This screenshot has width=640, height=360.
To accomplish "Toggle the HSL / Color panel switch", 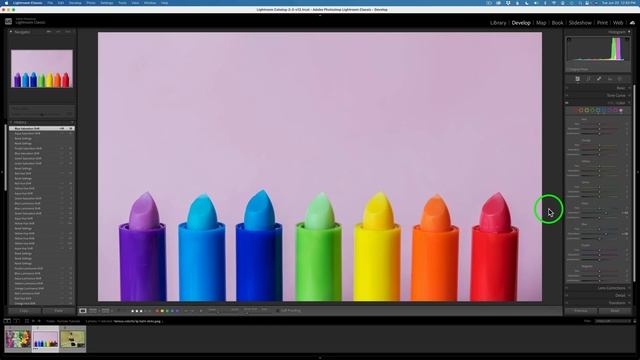I will click(x=567, y=103).
